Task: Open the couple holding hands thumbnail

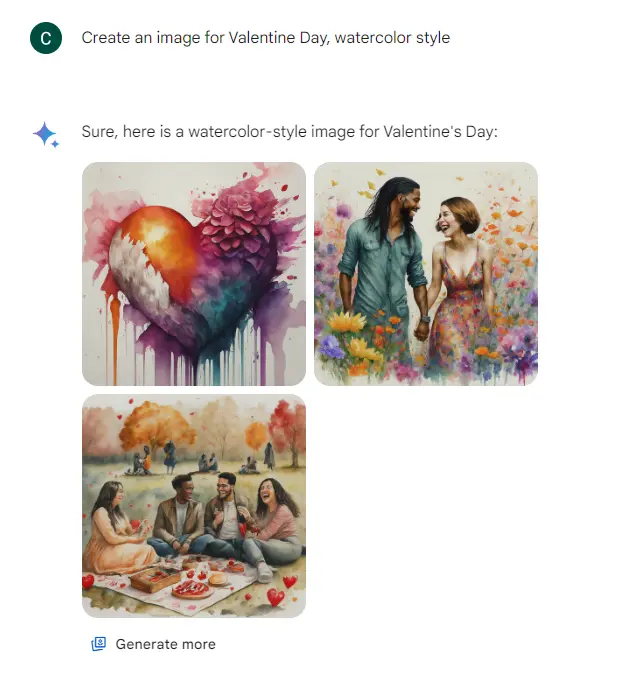Action: click(x=426, y=274)
